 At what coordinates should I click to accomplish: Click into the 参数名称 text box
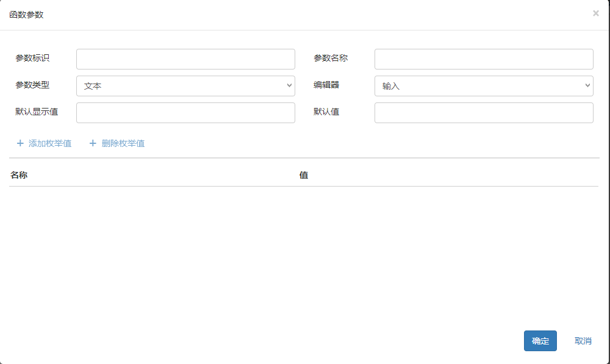pos(483,59)
